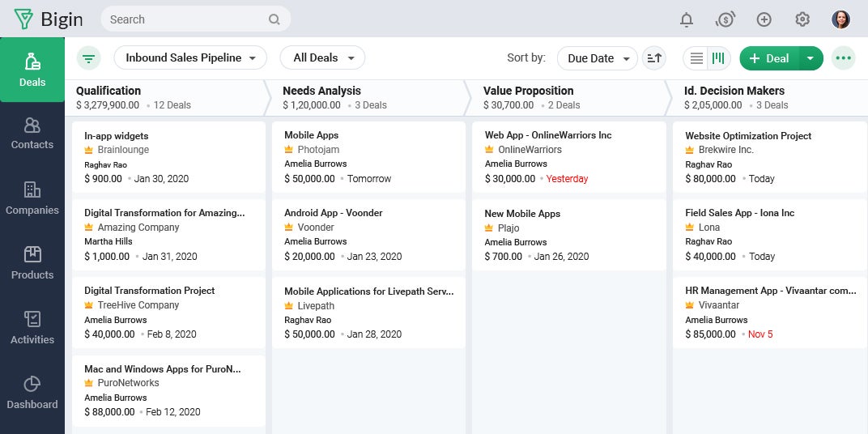This screenshot has width=868, height=434.
Task: Click the green three-dots more options button
Action: point(844,58)
